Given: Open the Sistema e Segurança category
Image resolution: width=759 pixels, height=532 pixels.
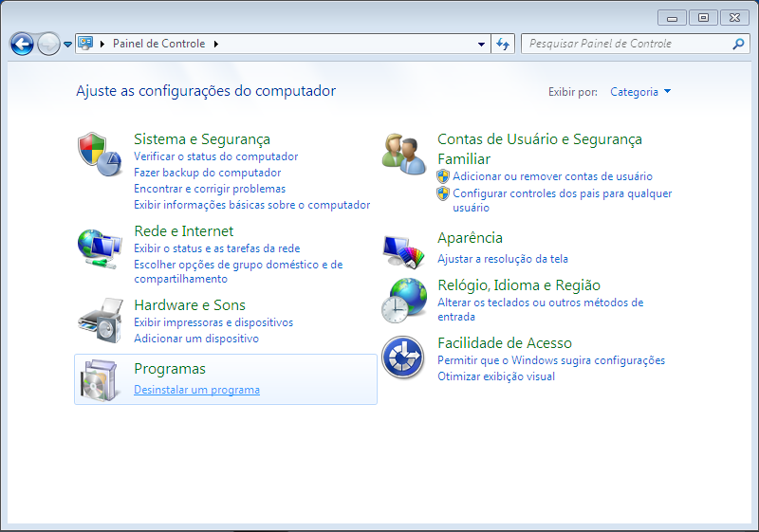Looking at the screenshot, I should click(x=202, y=139).
